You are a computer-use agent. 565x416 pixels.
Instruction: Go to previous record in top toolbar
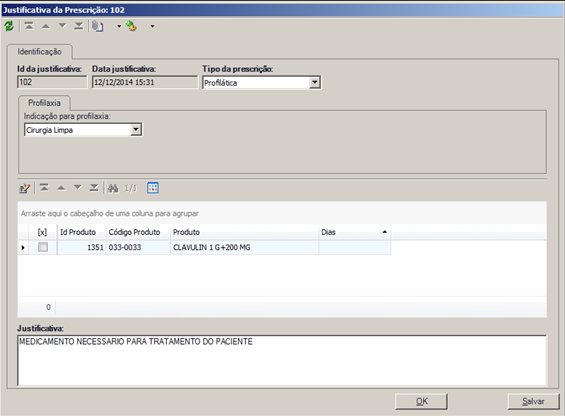coord(46,26)
